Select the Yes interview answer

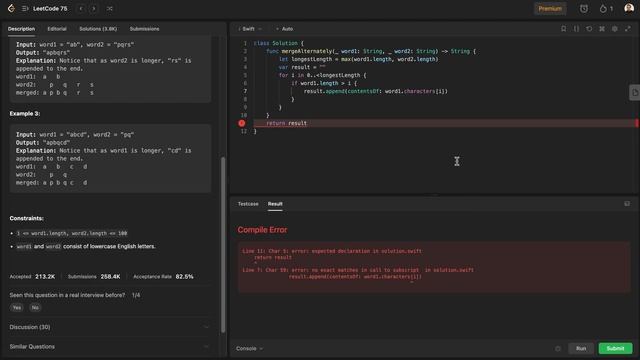click(x=17, y=307)
